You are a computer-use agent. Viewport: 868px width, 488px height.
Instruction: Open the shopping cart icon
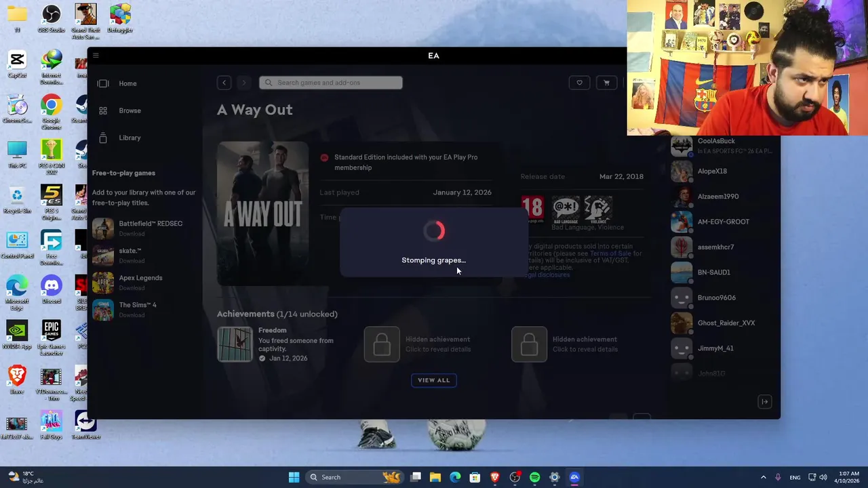click(606, 83)
